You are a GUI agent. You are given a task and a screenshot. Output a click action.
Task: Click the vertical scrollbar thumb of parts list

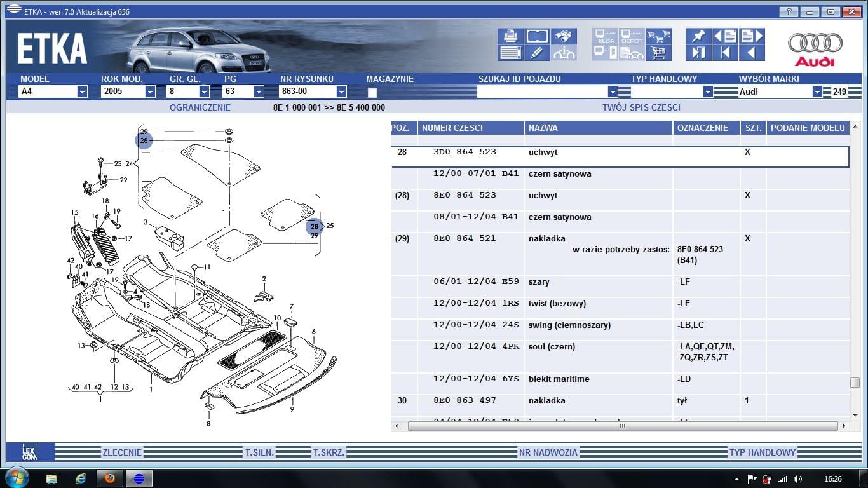855,383
